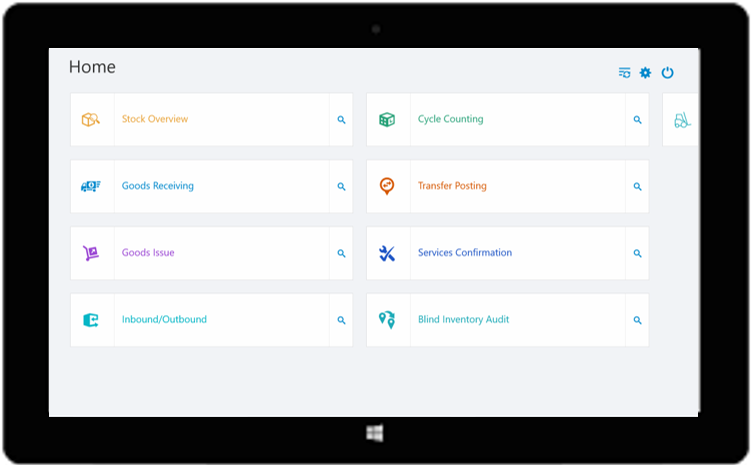Click the Stock Overview box icon

[91, 120]
